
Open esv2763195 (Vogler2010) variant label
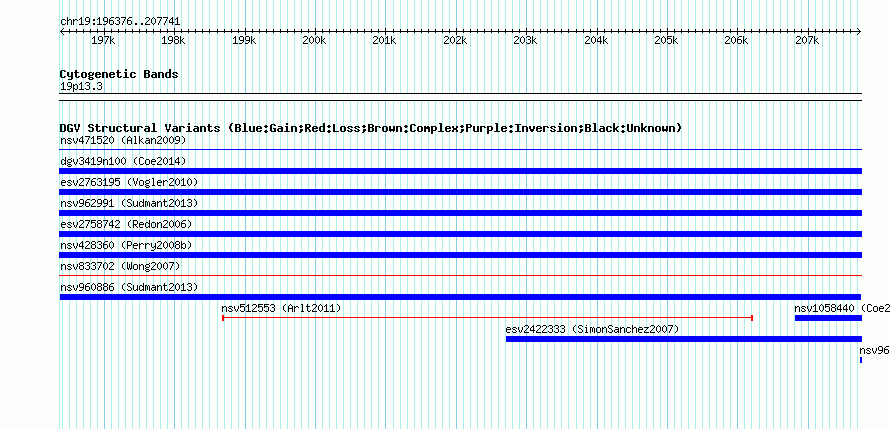click(x=129, y=182)
